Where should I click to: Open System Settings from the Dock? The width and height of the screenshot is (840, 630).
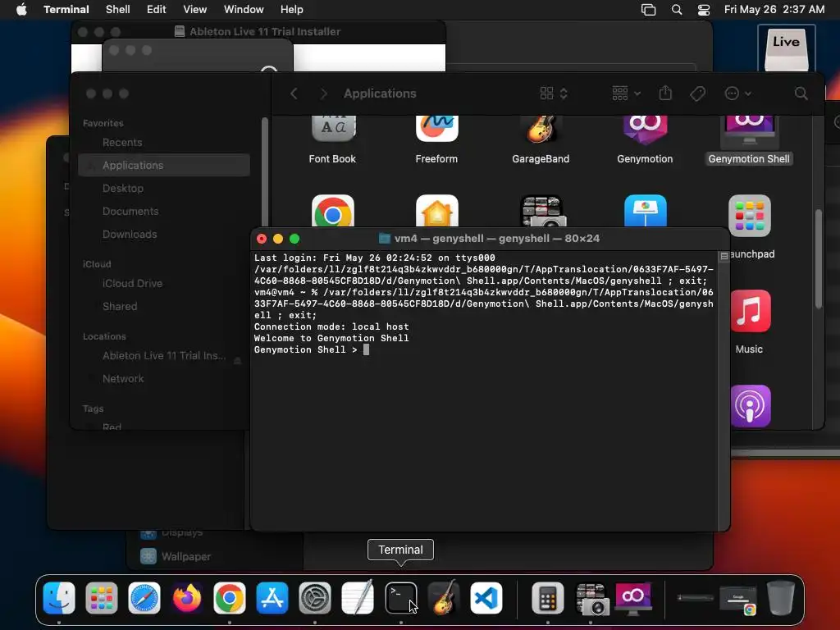[315, 598]
